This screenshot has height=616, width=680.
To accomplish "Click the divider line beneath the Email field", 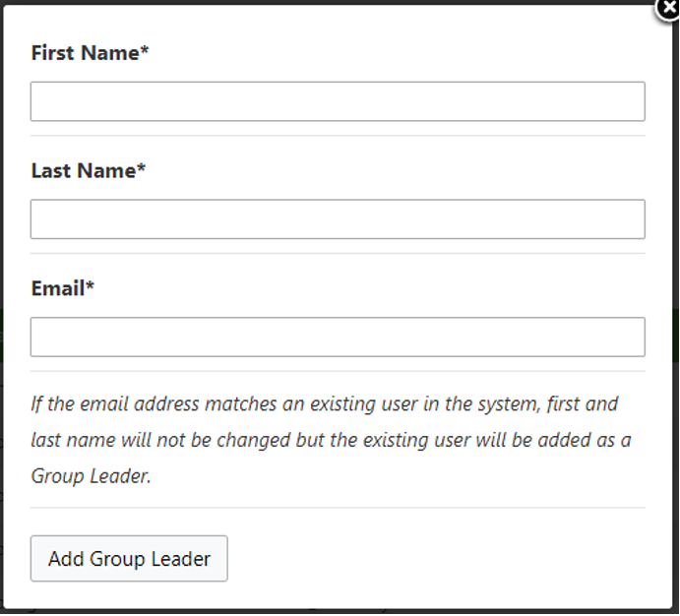I will click(338, 371).
